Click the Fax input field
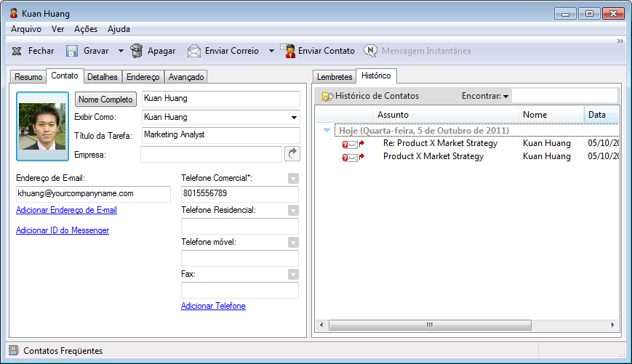The image size is (632, 364). [240, 291]
